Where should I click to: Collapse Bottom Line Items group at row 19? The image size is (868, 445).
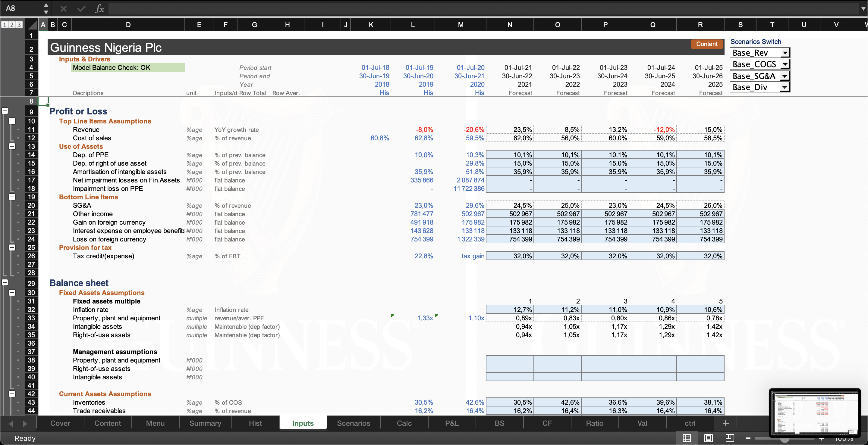pos(12,197)
